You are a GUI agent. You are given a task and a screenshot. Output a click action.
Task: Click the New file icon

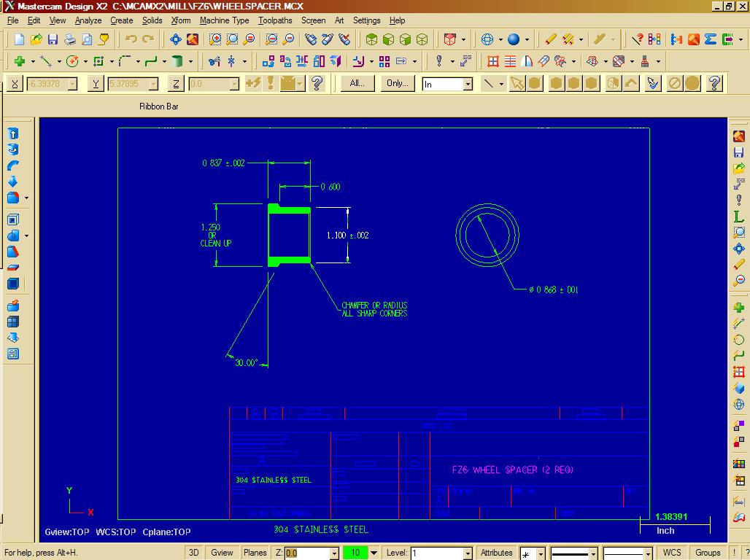point(19,39)
